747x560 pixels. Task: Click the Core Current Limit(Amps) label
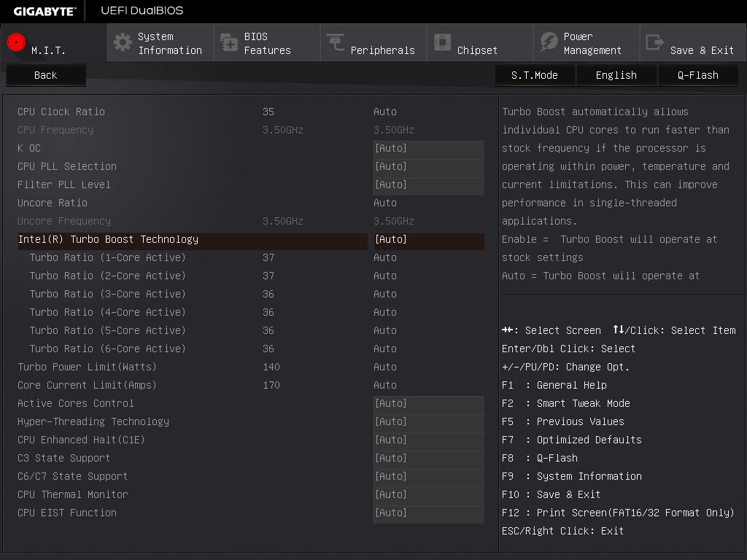[x=88, y=385]
